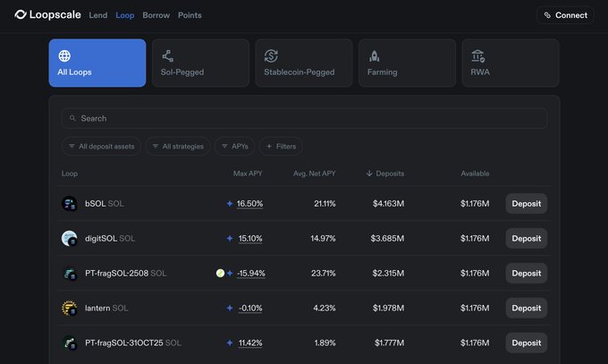Click the sparkle icon beside 11.42%

tap(230, 343)
